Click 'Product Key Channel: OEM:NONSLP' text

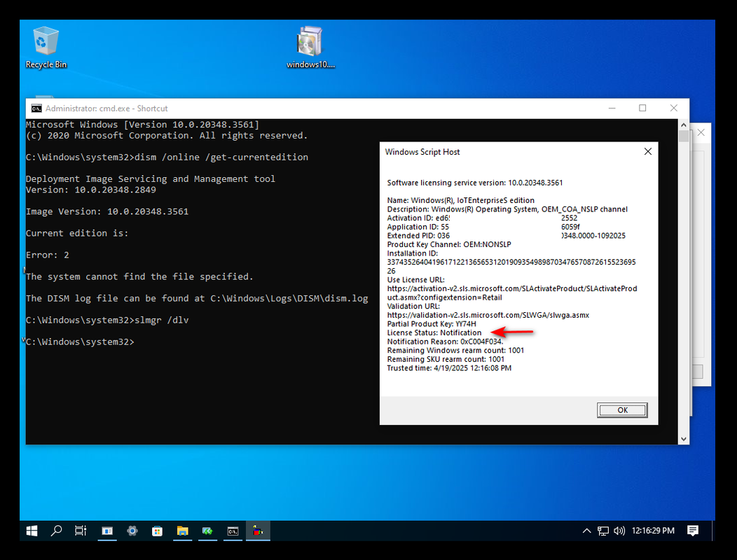[449, 244]
